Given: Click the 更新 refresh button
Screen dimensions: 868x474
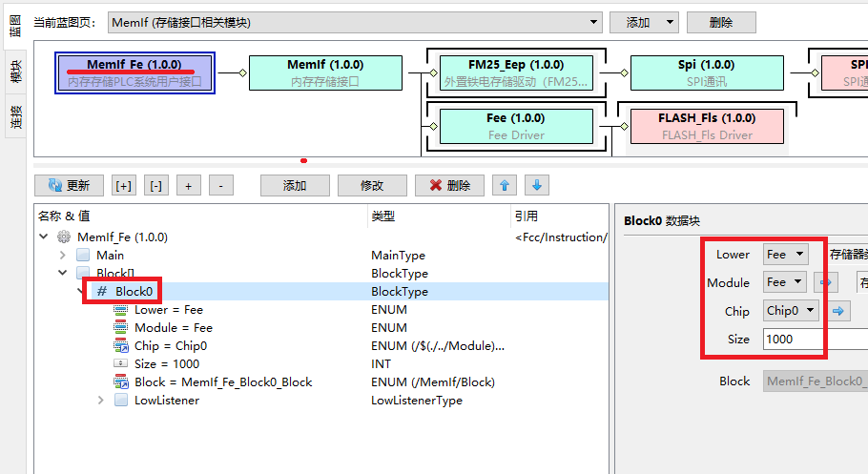Looking at the screenshot, I should (69, 186).
